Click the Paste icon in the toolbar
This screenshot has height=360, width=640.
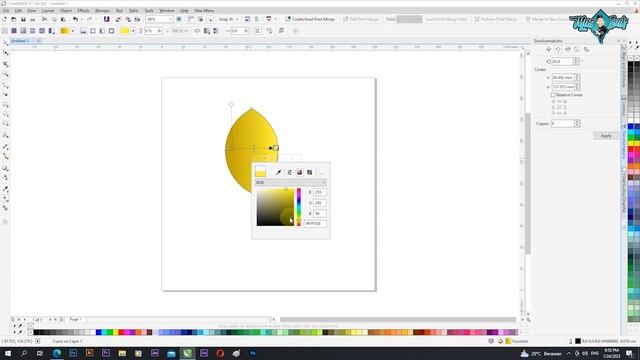(x=63, y=19)
